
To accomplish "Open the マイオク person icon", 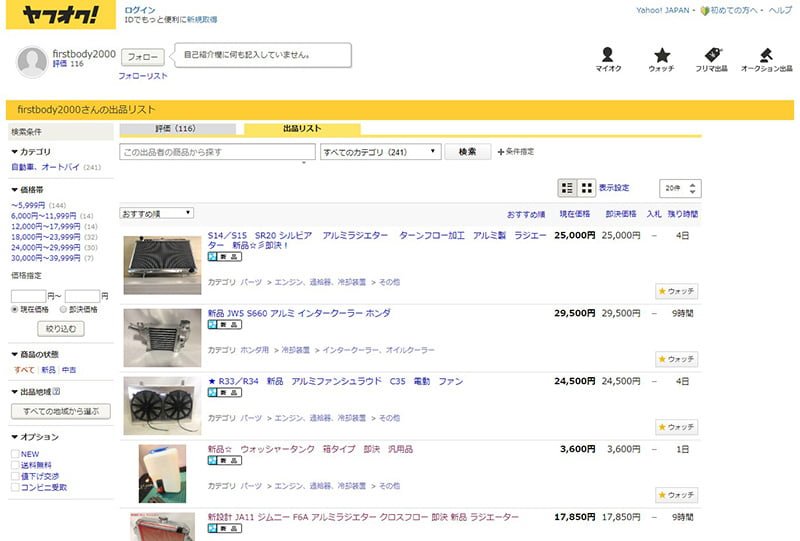I will pos(607,55).
